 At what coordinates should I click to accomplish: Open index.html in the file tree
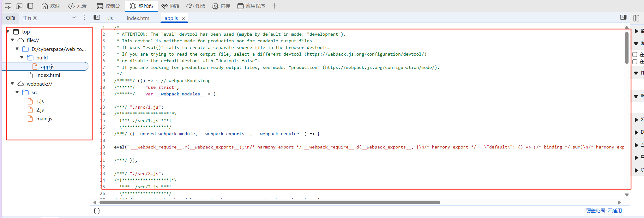click(48, 75)
